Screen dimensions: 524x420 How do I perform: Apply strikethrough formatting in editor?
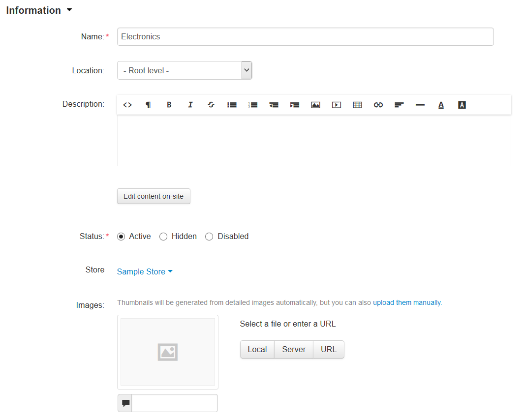(x=211, y=105)
